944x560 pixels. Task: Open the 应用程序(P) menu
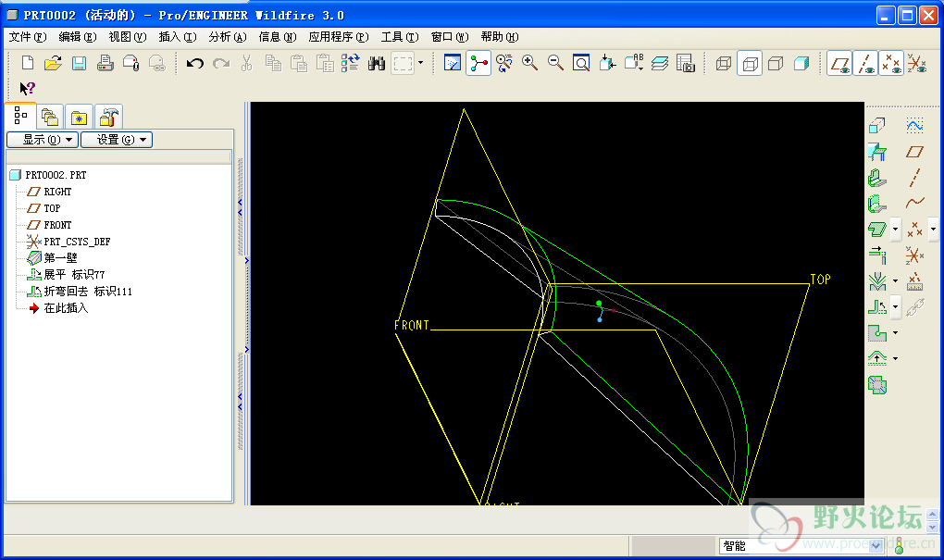339,37
